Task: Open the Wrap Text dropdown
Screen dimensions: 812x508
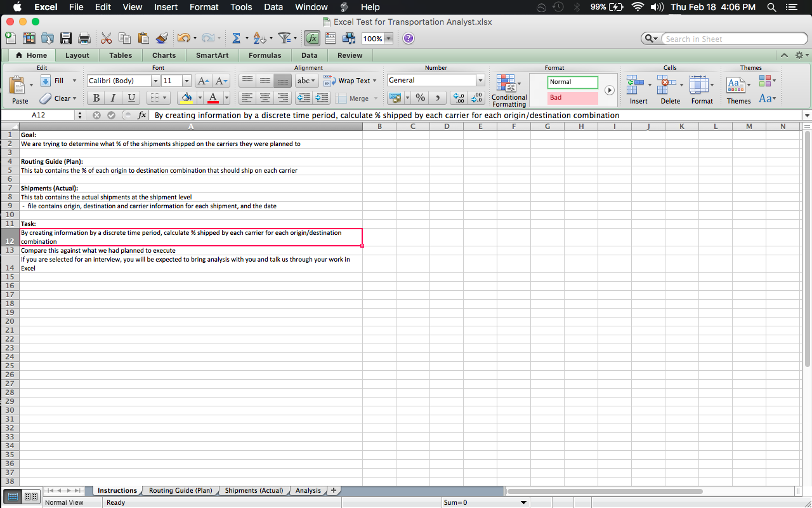Action: coord(374,81)
